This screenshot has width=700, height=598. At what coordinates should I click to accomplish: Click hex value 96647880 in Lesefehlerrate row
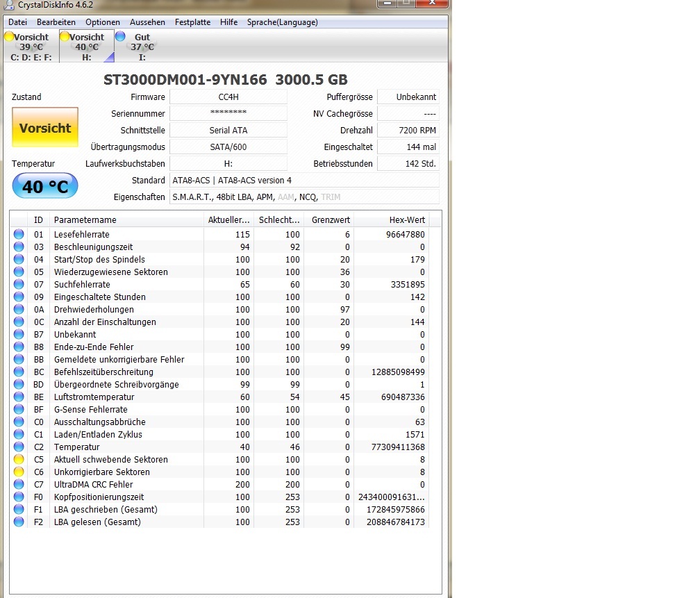(x=406, y=234)
